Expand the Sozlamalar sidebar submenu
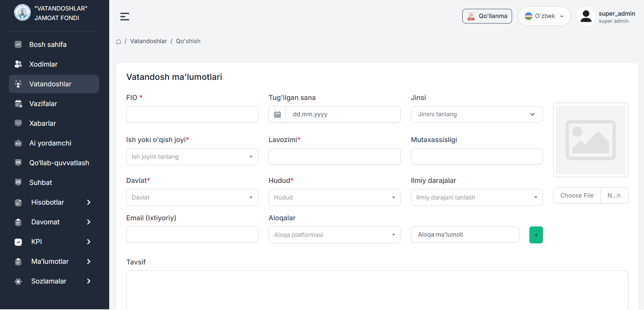The image size is (644, 310). (54, 281)
